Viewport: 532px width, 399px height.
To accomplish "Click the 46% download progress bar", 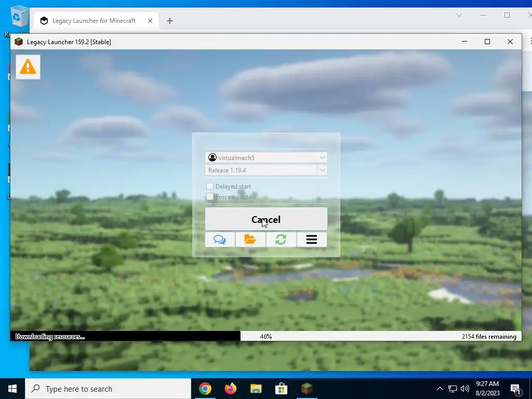I will tap(266, 336).
